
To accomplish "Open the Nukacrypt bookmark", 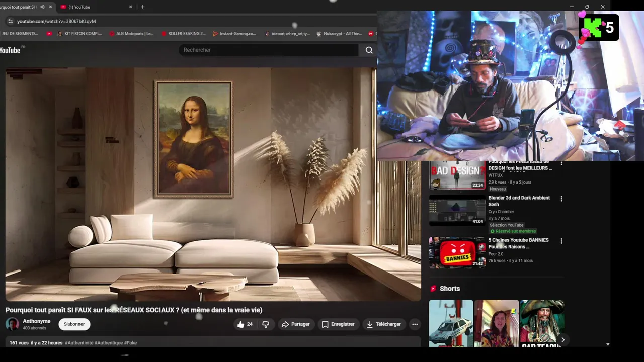I will pyautogui.click(x=340, y=34).
